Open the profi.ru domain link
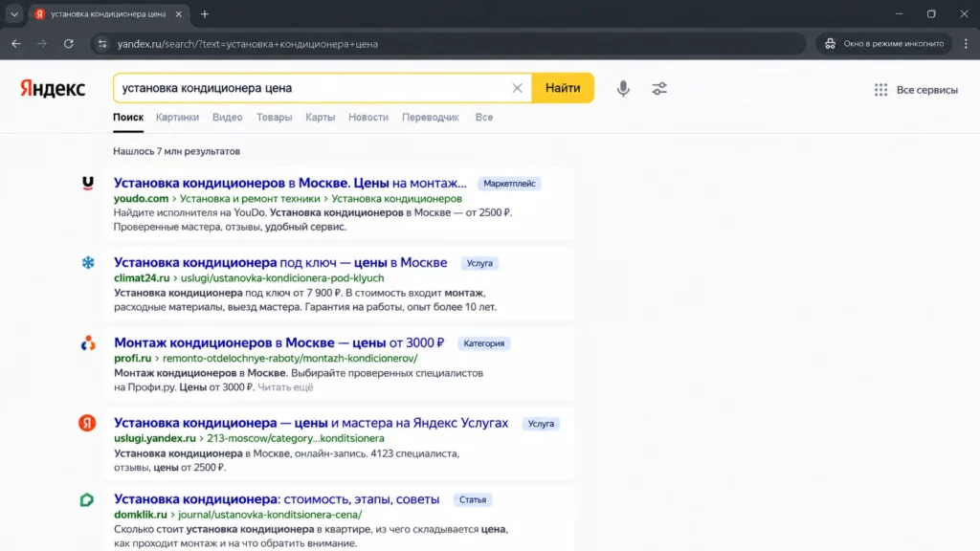Viewport: 980px width, 551px height. tap(132, 359)
